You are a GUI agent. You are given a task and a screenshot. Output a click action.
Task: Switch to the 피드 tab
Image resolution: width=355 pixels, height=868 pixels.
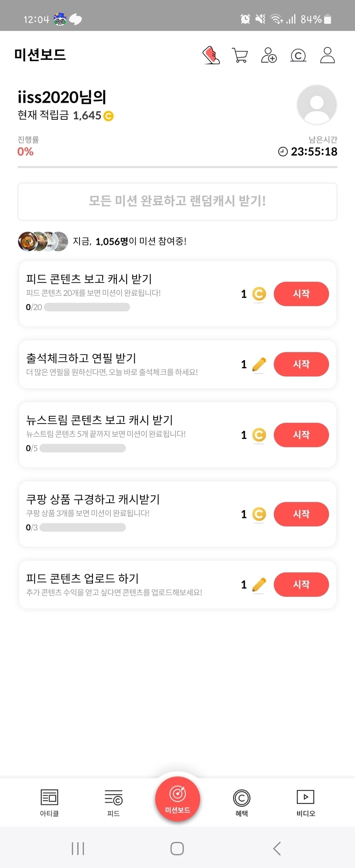[113, 803]
